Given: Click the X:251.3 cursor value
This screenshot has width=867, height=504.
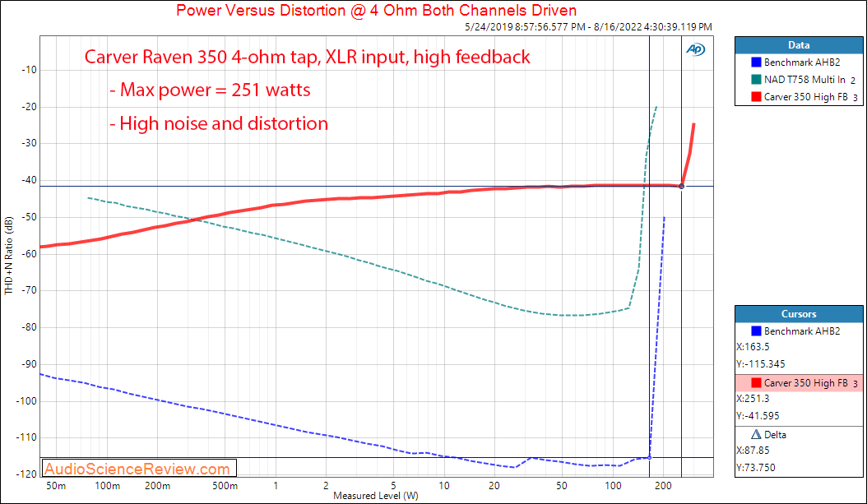Looking at the screenshot, I should [753, 399].
